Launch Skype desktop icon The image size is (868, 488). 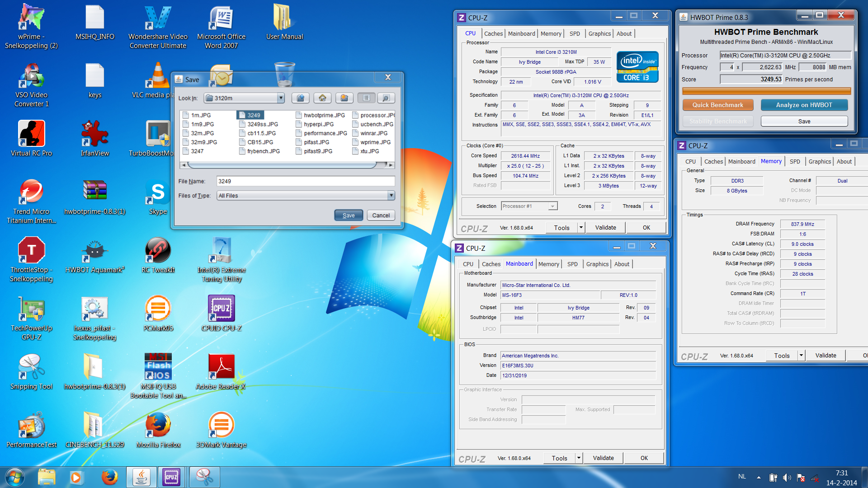[x=158, y=197]
